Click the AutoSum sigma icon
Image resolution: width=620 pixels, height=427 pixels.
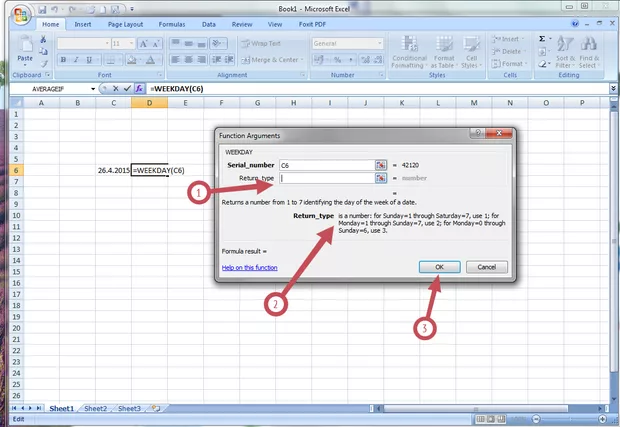pos(542,39)
